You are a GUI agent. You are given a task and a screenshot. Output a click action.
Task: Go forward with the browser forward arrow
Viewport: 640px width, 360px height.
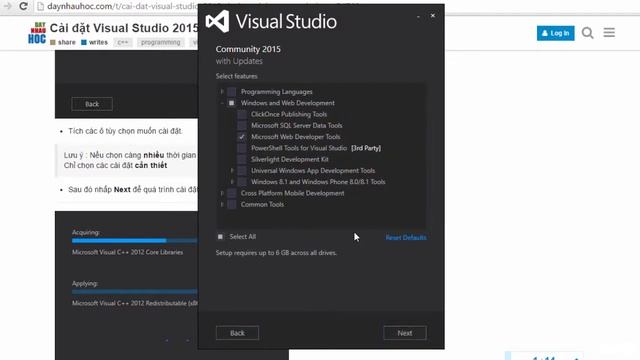[x=7, y=6]
